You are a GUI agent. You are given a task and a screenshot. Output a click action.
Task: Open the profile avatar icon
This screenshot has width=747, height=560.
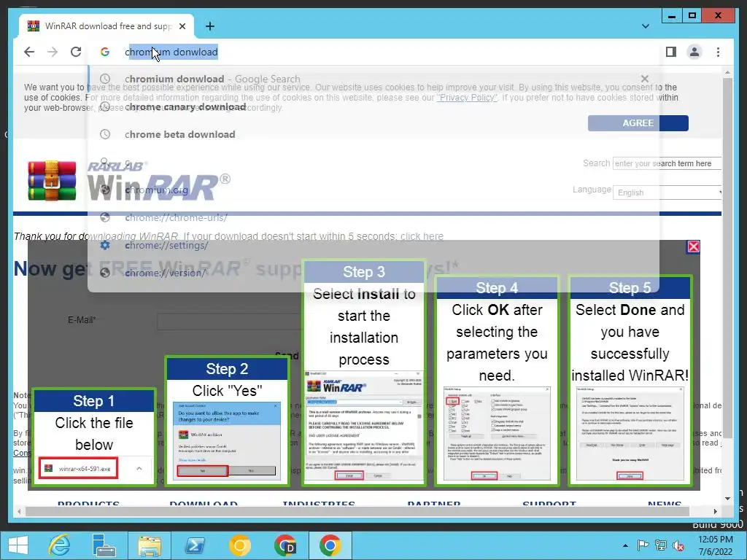(694, 52)
